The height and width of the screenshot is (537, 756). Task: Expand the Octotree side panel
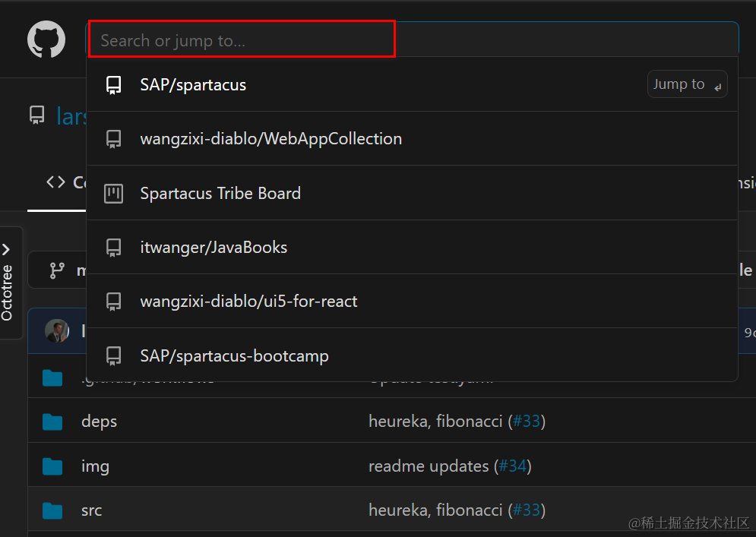click(x=11, y=283)
